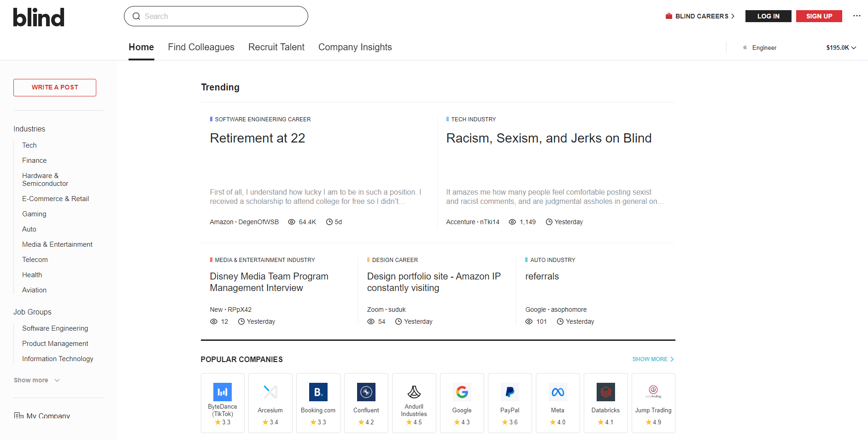Open Disney Media Team Program Management Interview
Image resolution: width=868 pixels, height=440 pixels.
pos(269,282)
